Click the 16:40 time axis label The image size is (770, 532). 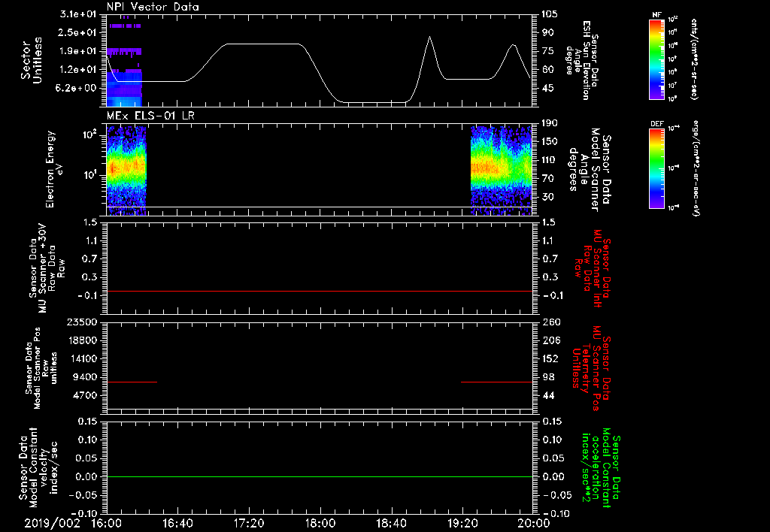(x=177, y=523)
